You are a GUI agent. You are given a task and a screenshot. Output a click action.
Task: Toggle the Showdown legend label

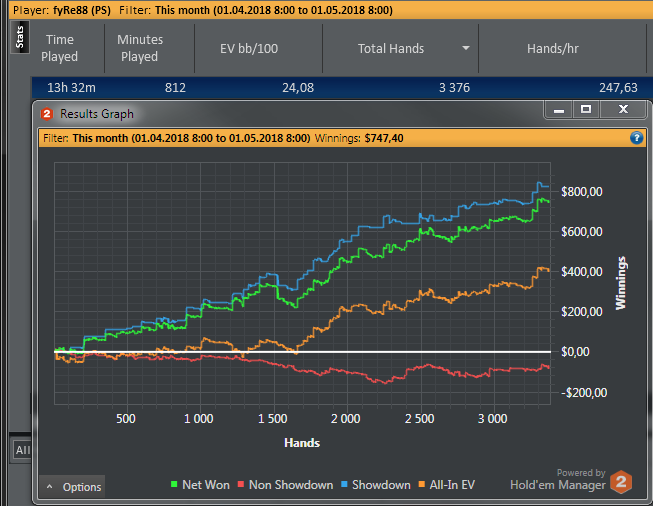point(381,485)
